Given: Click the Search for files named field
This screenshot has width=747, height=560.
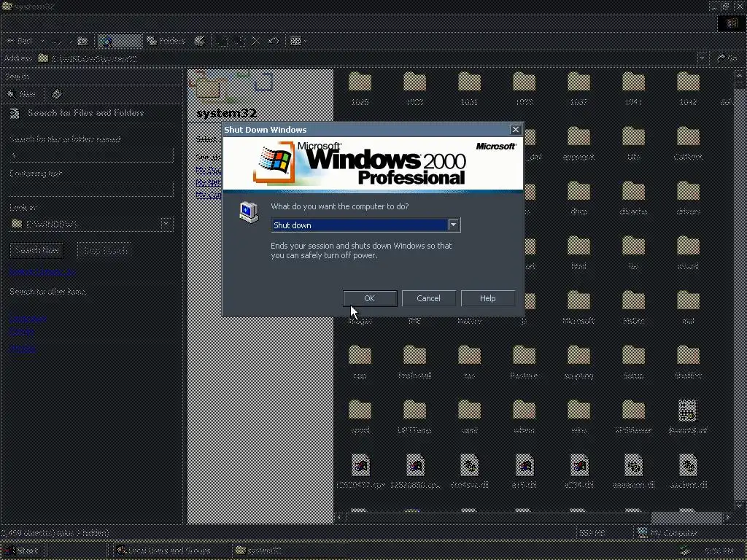Looking at the screenshot, I should [91, 155].
